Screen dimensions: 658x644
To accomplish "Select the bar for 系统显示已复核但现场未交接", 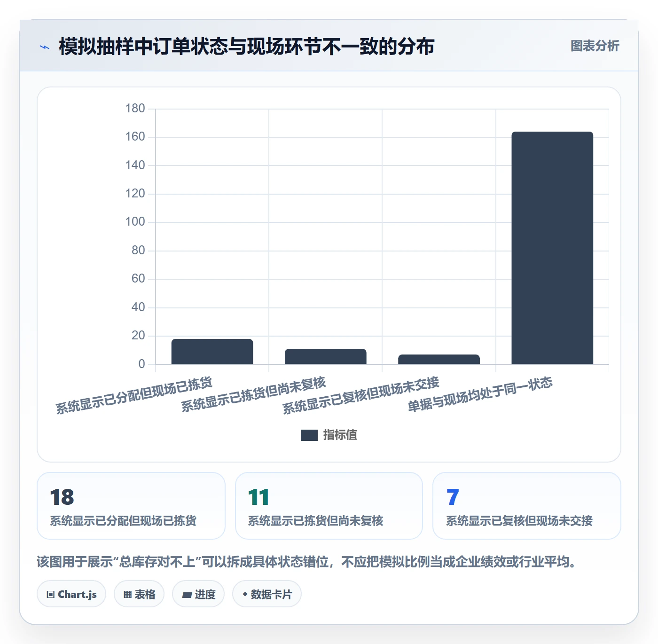I will coord(439,359).
